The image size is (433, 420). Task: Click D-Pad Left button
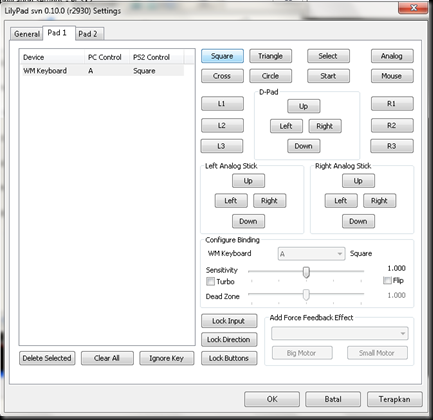point(286,126)
